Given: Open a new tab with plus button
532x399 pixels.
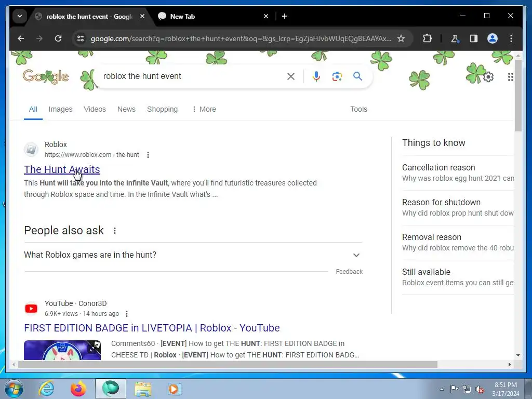Looking at the screenshot, I should [285, 16].
